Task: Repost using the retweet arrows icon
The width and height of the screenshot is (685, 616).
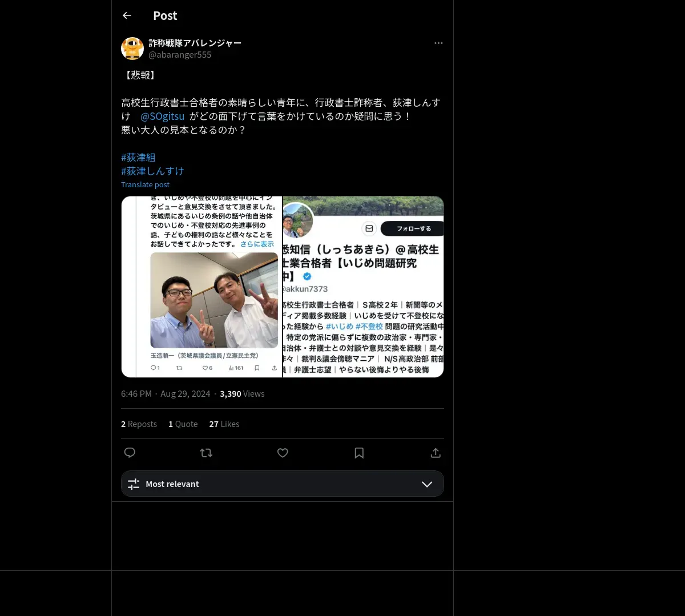Action: point(206,453)
